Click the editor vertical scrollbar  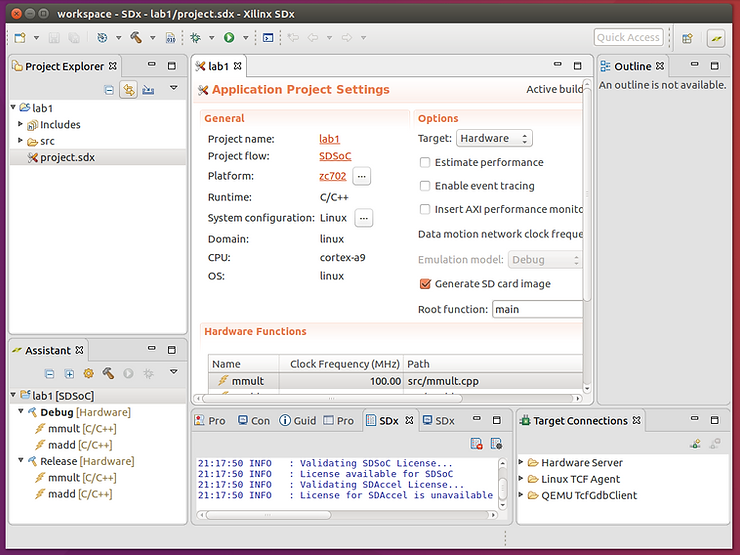click(x=587, y=193)
